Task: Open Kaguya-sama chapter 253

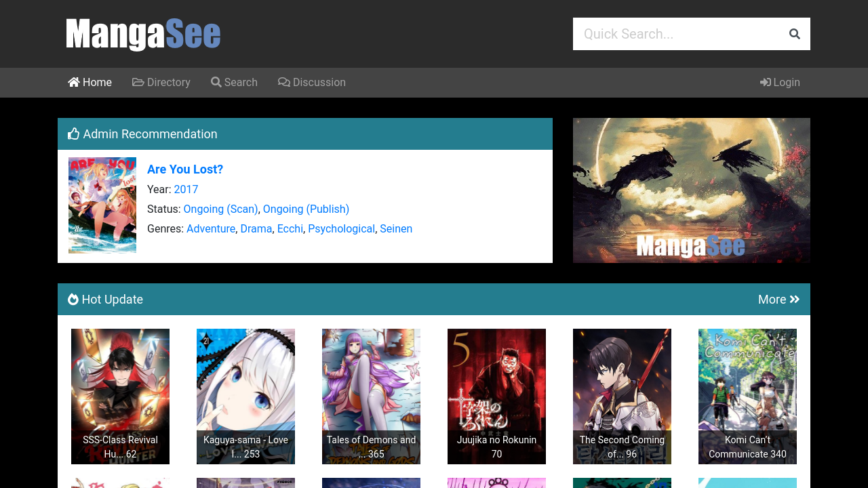Action: pos(245,396)
